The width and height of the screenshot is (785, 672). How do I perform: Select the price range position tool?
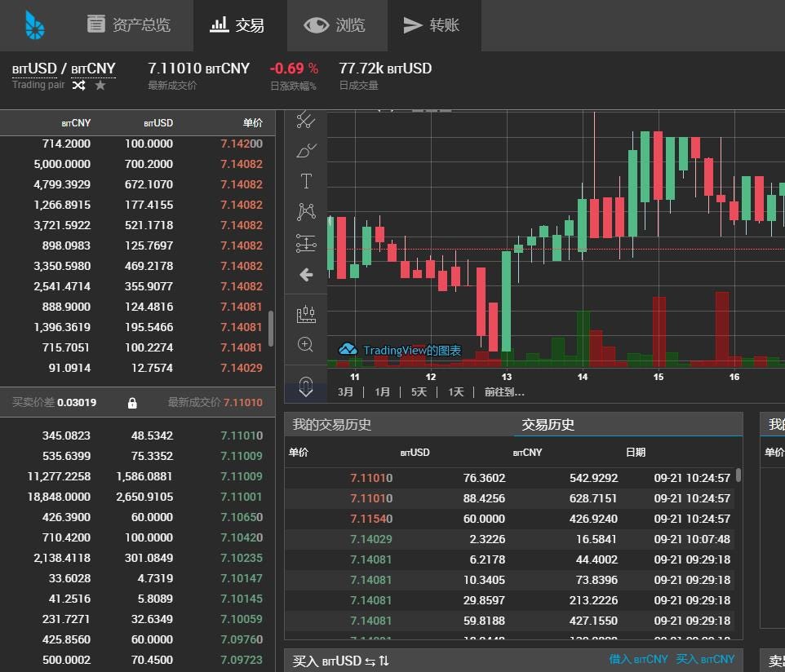[306, 243]
